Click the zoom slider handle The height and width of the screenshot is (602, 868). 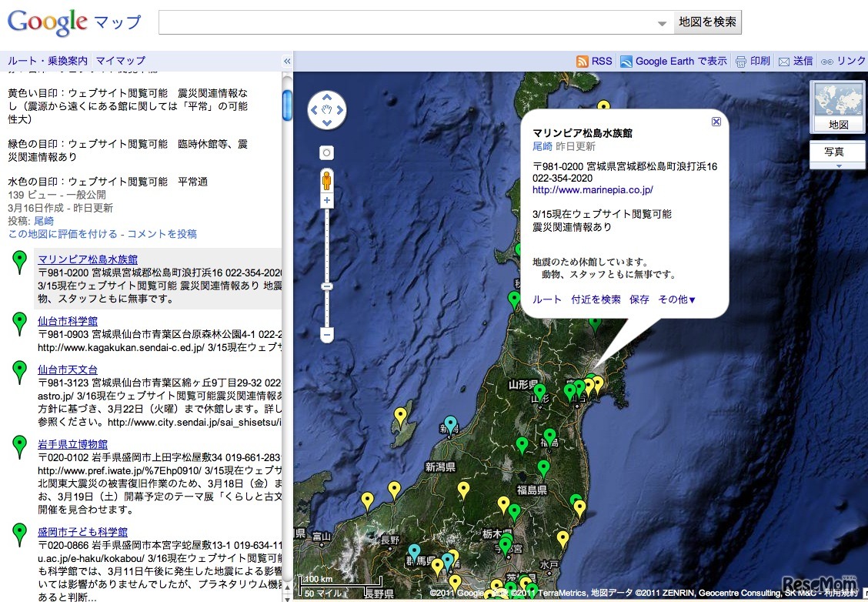point(327,286)
